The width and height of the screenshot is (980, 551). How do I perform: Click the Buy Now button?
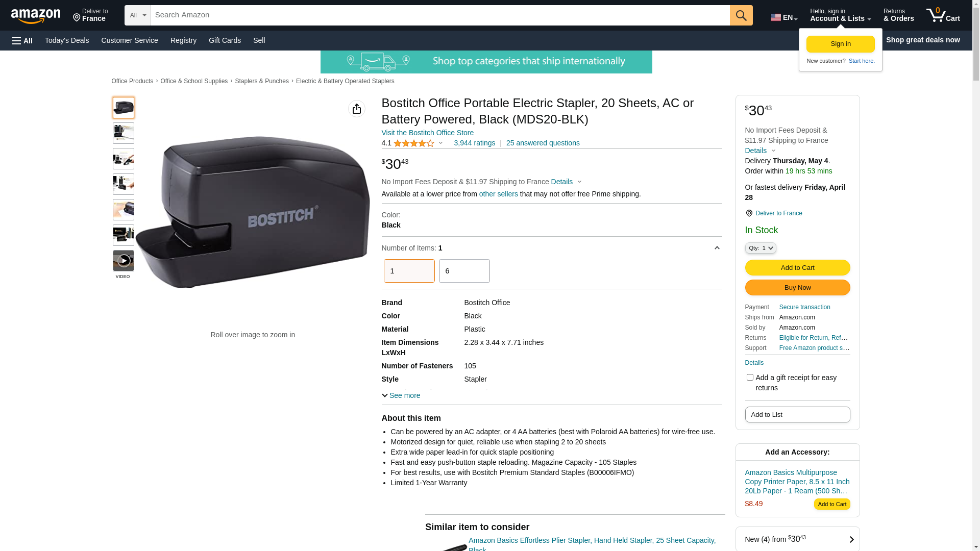tap(797, 288)
